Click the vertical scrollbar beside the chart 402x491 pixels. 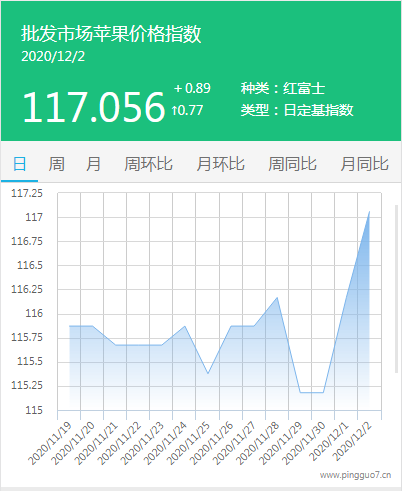click(396, 289)
